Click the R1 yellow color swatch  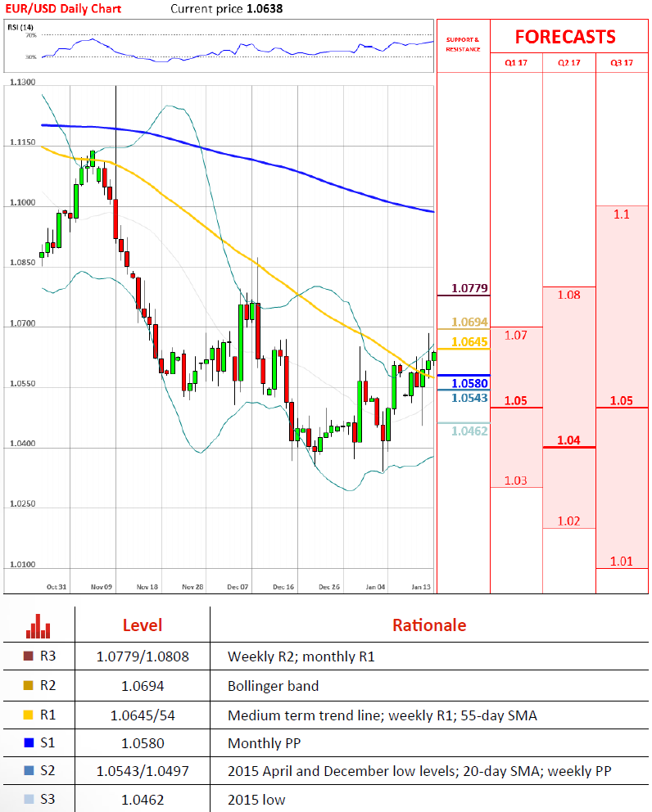pos(29,715)
